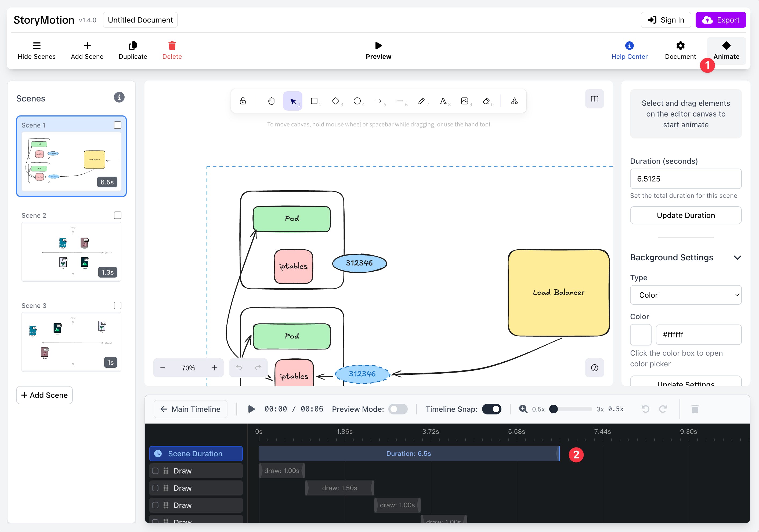Click the white background color swatch

pos(640,334)
